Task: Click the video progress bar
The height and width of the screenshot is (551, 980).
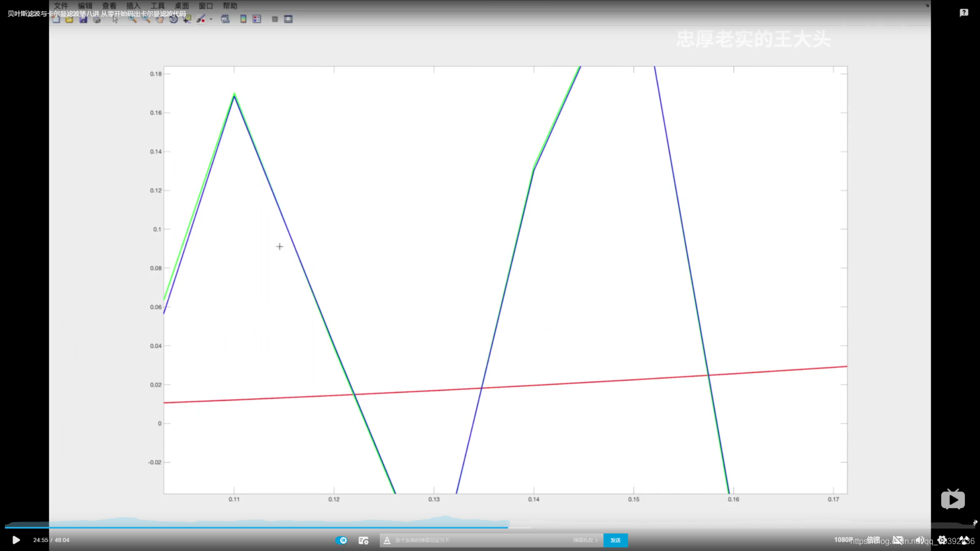Action: pos(490,528)
